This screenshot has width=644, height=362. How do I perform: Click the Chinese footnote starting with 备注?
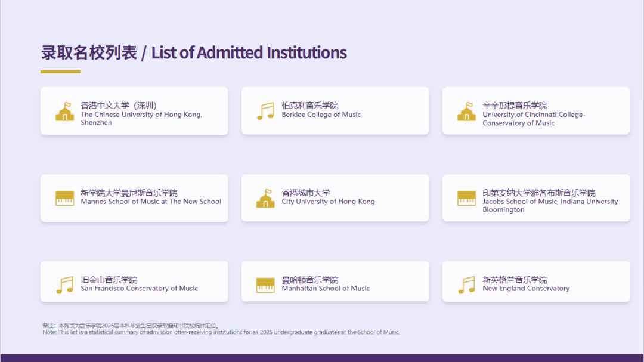[x=131, y=326]
